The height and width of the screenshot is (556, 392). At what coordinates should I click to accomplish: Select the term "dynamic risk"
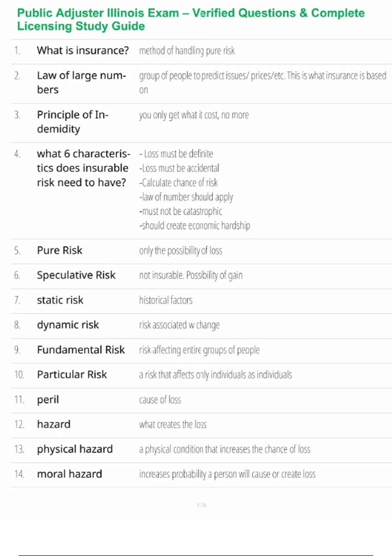[x=68, y=325]
